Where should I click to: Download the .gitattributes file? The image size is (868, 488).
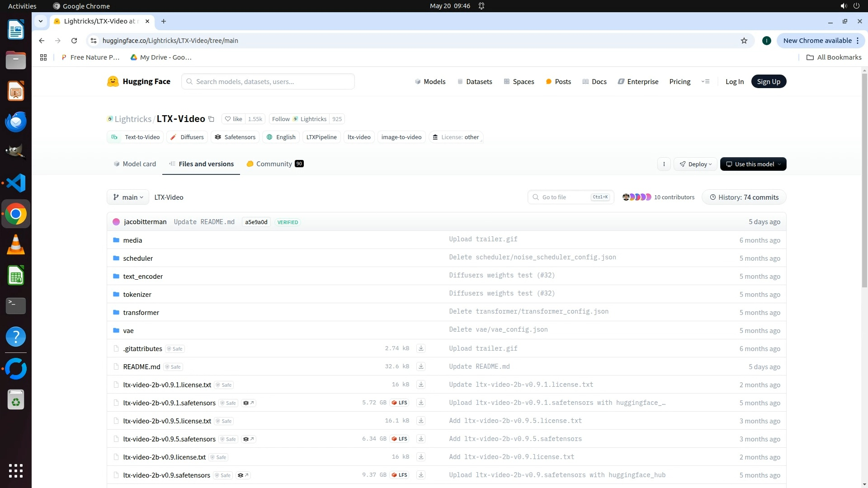click(421, 348)
